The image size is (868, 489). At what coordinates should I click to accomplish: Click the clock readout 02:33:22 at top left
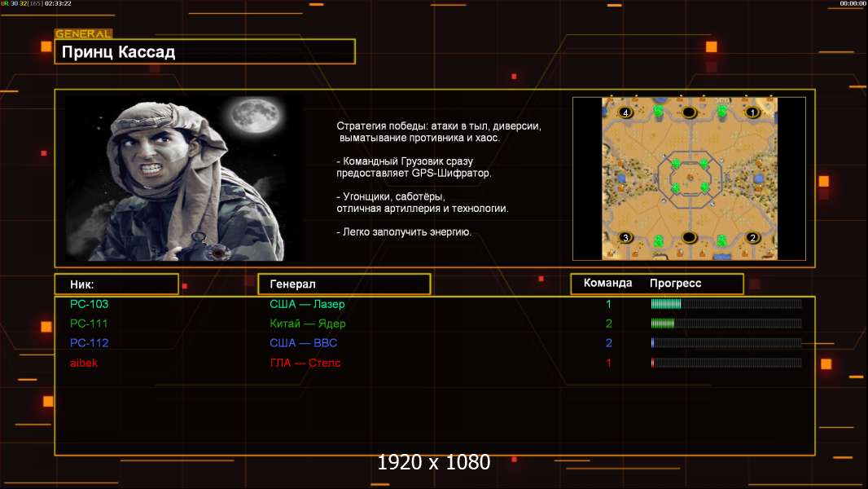pyautogui.click(x=58, y=3)
